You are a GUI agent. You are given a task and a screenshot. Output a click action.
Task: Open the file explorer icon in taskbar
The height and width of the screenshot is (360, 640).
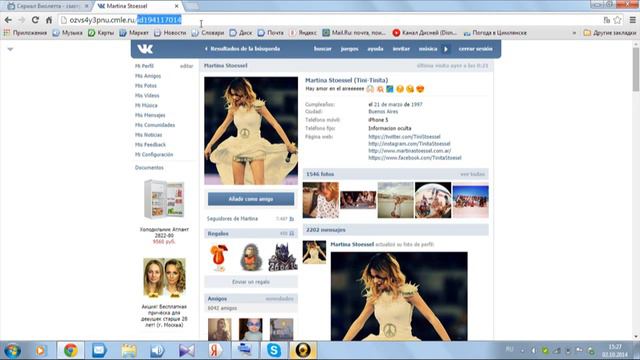tap(129, 350)
